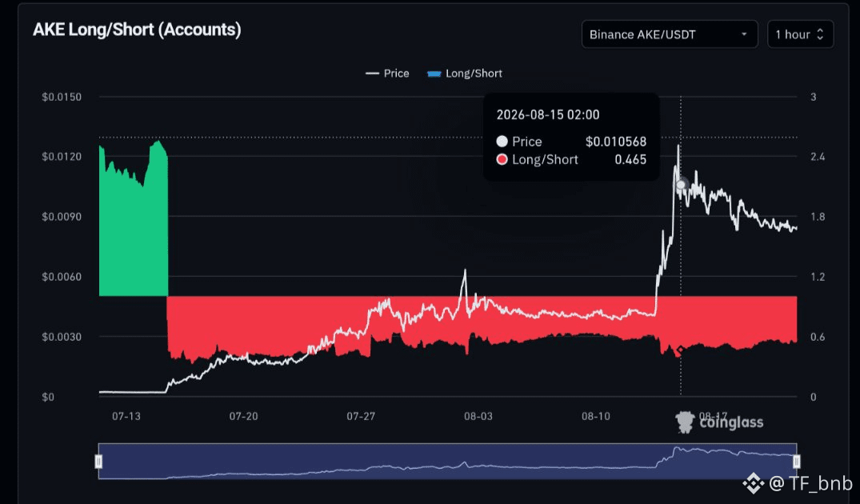Open the 1 hour interval selector
The image size is (860, 504).
(x=800, y=34)
